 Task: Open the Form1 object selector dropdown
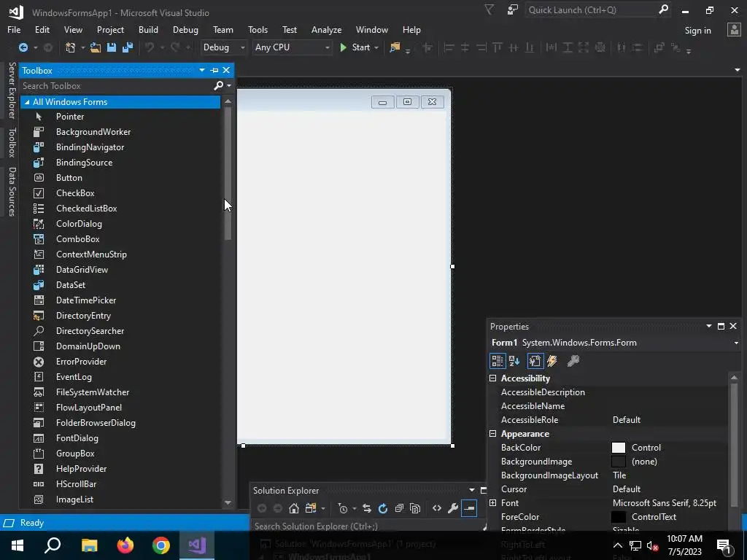tap(736, 343)
